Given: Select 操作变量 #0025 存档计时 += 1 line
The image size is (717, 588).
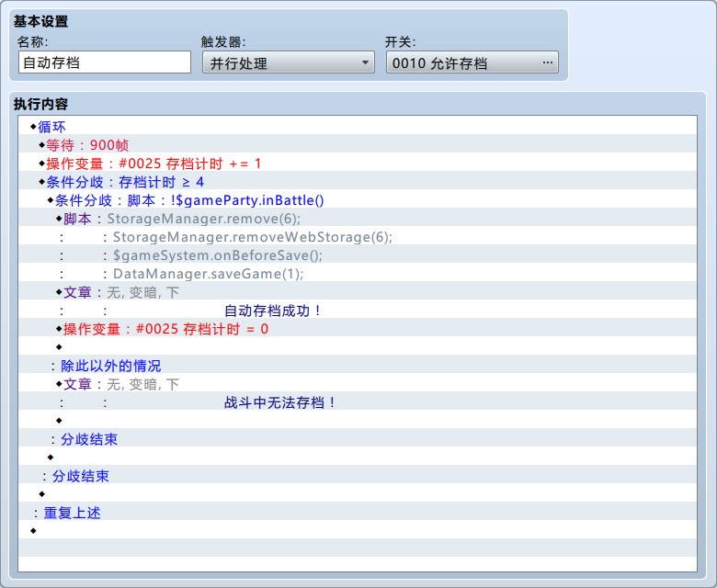Looking at the screenshot, I should point(358,162).
